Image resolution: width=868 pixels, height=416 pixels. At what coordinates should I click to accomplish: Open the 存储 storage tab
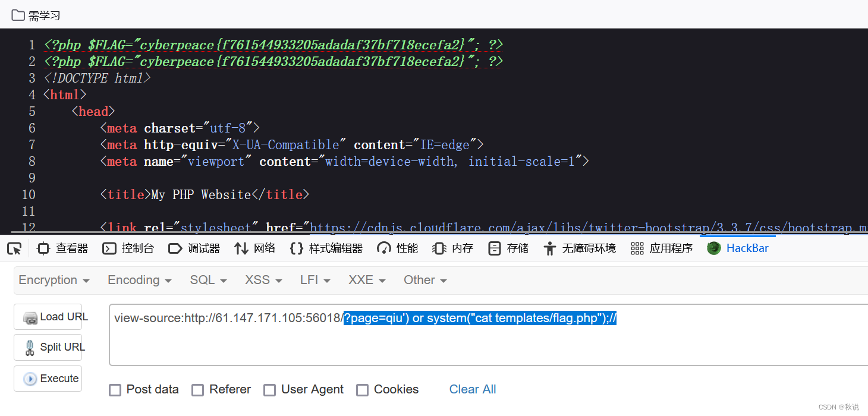(508, 248)
